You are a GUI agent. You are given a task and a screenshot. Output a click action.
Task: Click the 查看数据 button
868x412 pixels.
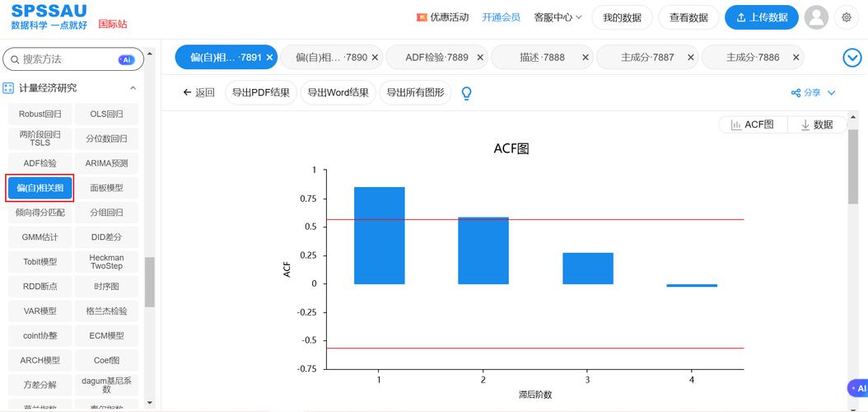pyautogui.click(x=688, y=17)
